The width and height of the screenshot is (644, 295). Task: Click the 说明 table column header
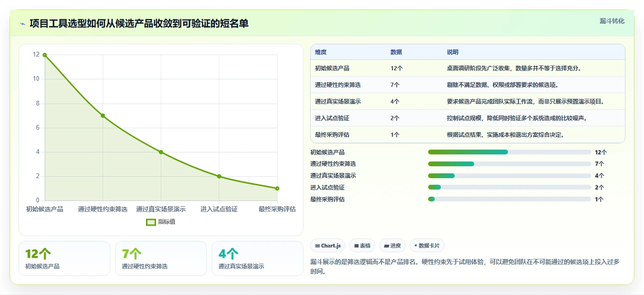coord(452,52)
